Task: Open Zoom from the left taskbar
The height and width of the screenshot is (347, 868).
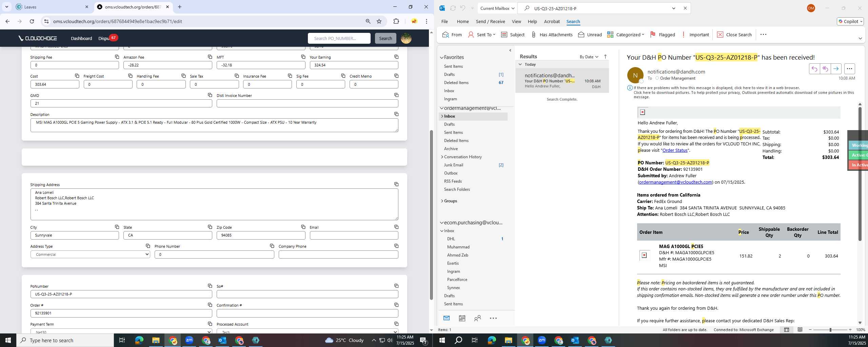Action: point(189,340)
